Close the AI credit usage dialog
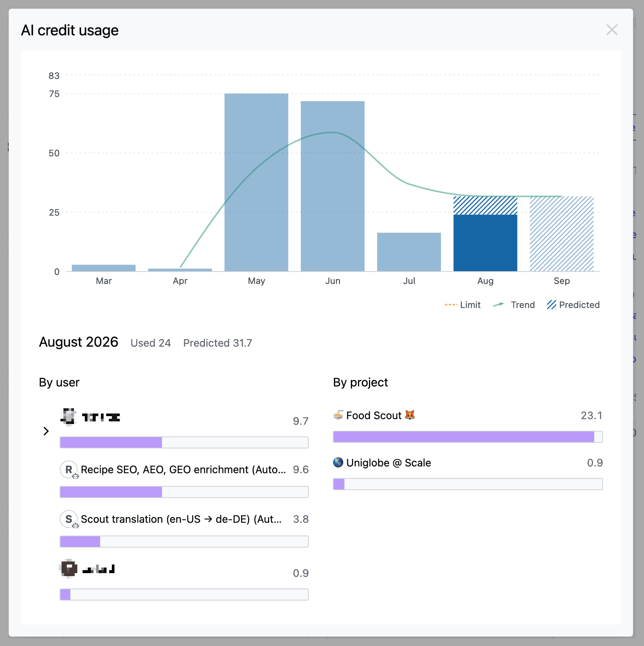The width and height of the screenshot is (644, 646). pyautogui.click(x=612, y=30)
